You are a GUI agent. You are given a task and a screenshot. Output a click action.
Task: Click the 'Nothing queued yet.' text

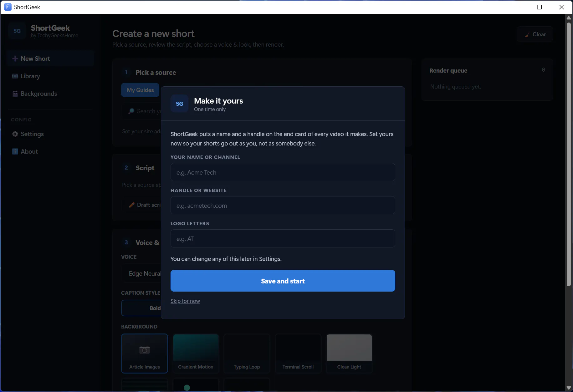455,87
